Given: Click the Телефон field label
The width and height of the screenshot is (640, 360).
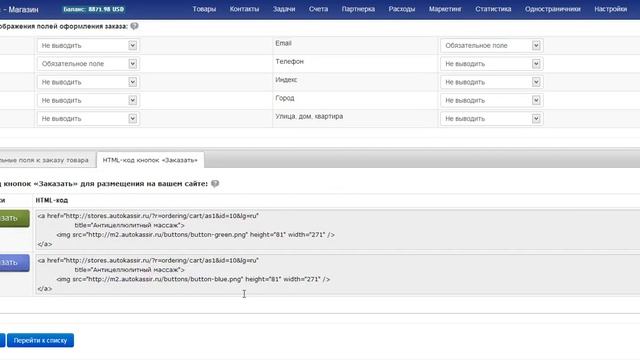Looking at the screenshot, I should [x=289, y=62].
